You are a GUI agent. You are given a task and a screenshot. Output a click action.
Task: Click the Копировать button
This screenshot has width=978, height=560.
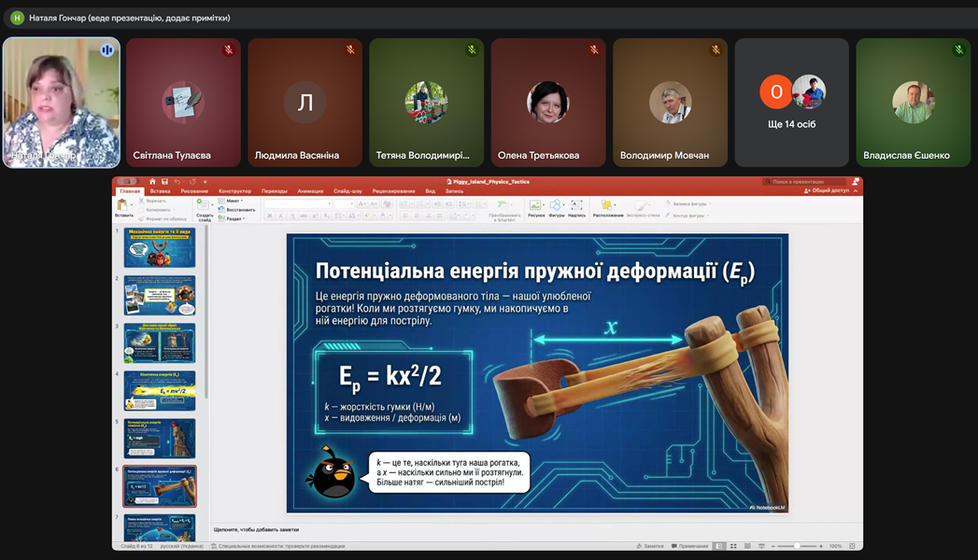point(156,210)
